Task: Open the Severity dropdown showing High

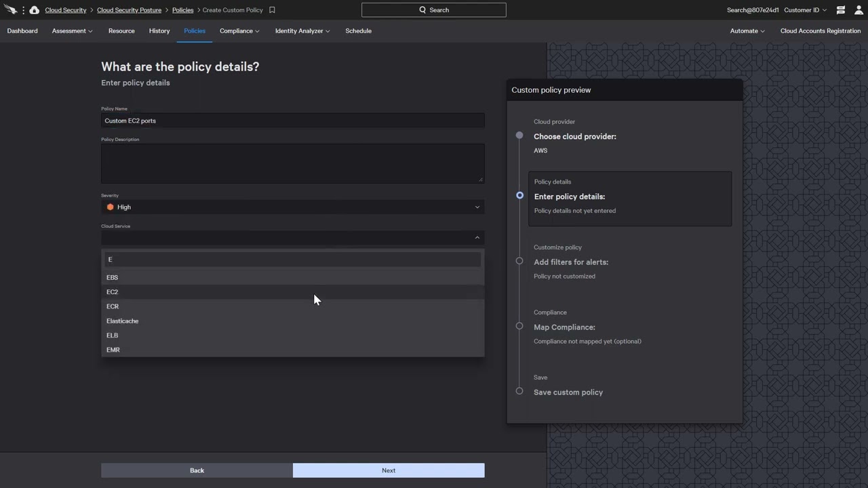Action: [x=293, y=207]
